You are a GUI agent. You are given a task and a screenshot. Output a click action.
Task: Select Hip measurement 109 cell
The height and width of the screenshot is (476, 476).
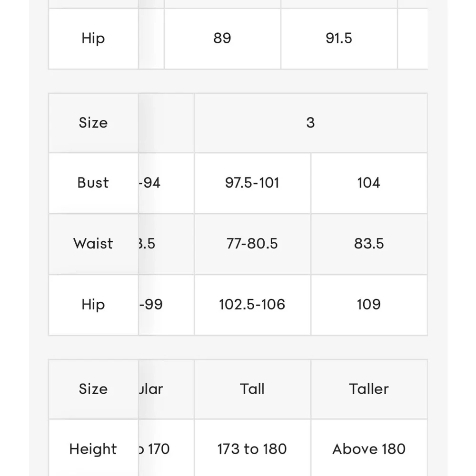pos(369,305)
